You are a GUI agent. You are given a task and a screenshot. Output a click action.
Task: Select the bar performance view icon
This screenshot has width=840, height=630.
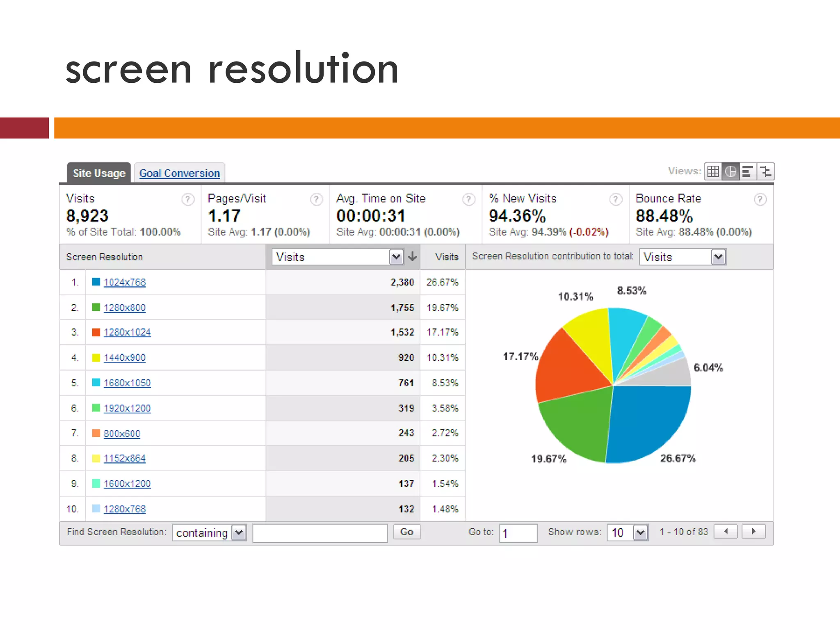point(748,171)
